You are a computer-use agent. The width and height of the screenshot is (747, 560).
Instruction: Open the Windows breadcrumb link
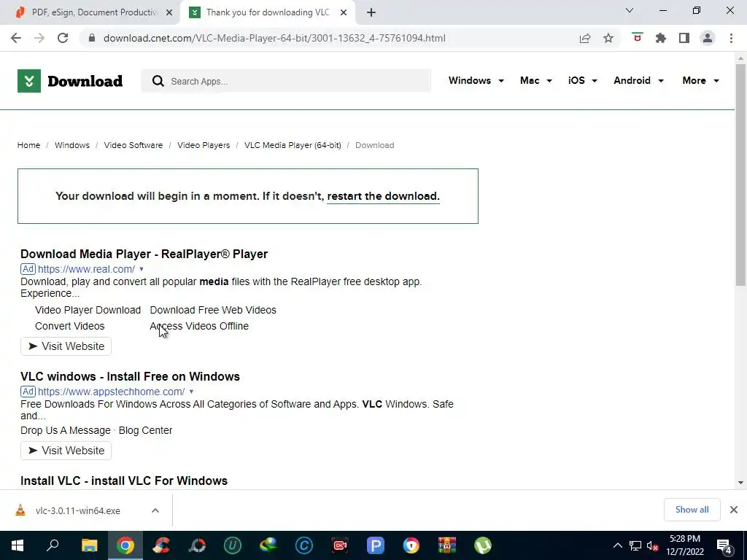pos(72,145)
